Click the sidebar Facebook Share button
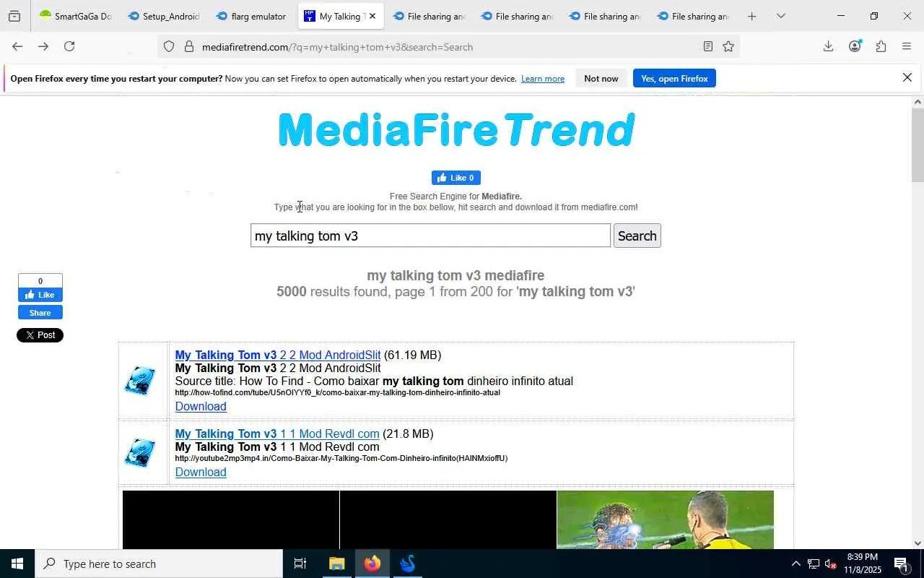 [x=40, y=312]
